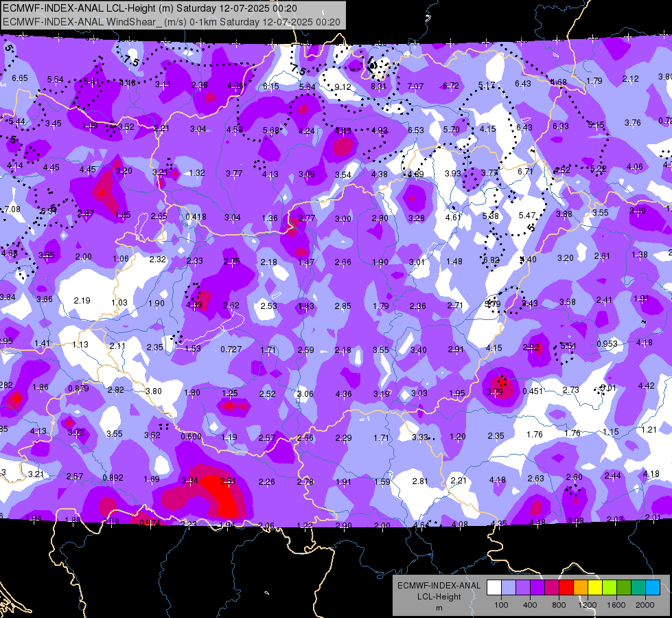Click the wind shear value 5.47
This screenshot has height=618, width=672.
pos(527,216)
